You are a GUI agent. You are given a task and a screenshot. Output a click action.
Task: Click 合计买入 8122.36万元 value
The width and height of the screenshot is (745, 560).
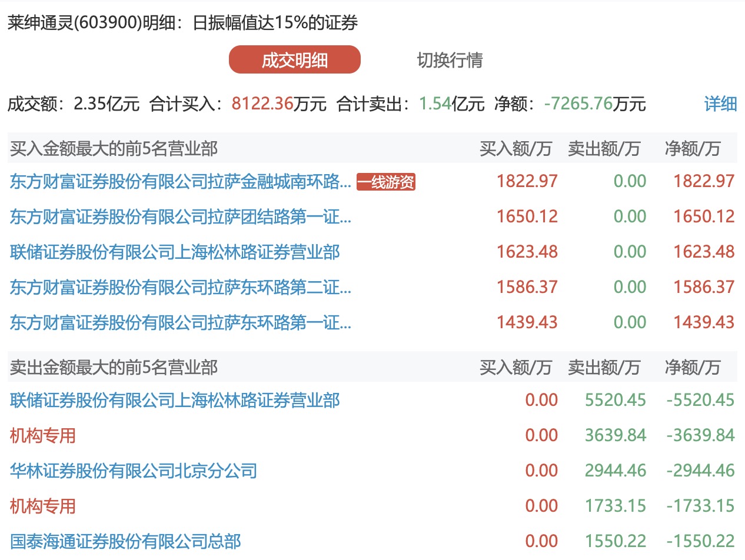click(278, 104)
